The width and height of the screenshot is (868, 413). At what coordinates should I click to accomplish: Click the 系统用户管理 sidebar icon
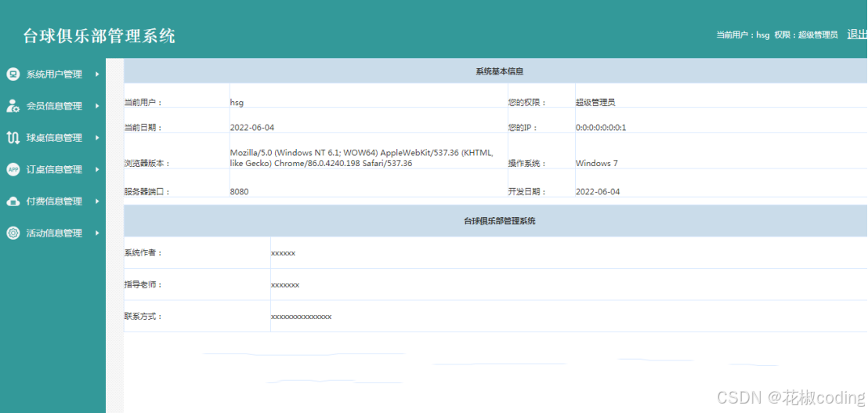(13, 74)
